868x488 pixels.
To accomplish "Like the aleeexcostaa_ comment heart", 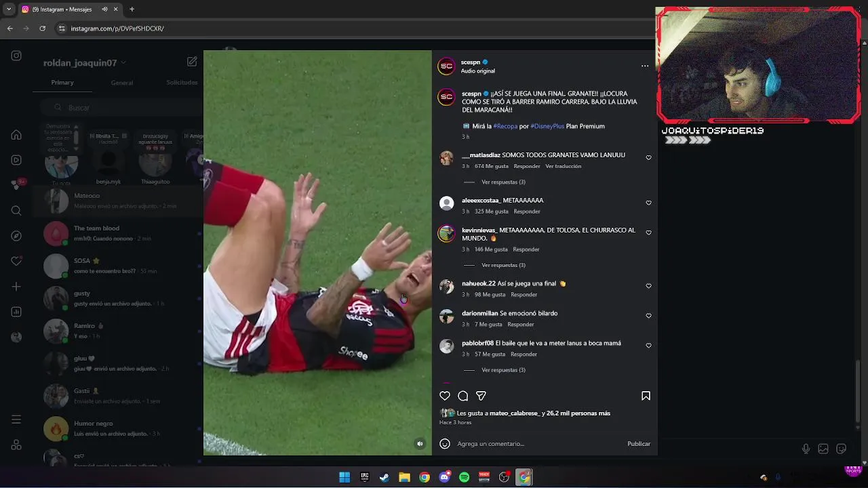I will pyautogui.click(x=648, y=203).
